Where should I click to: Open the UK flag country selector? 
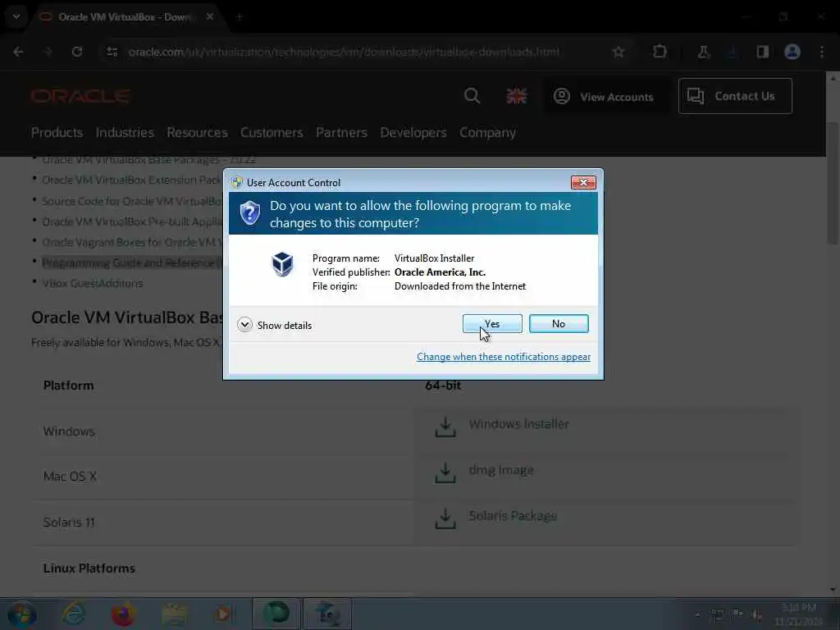click(x=517, y=97)
